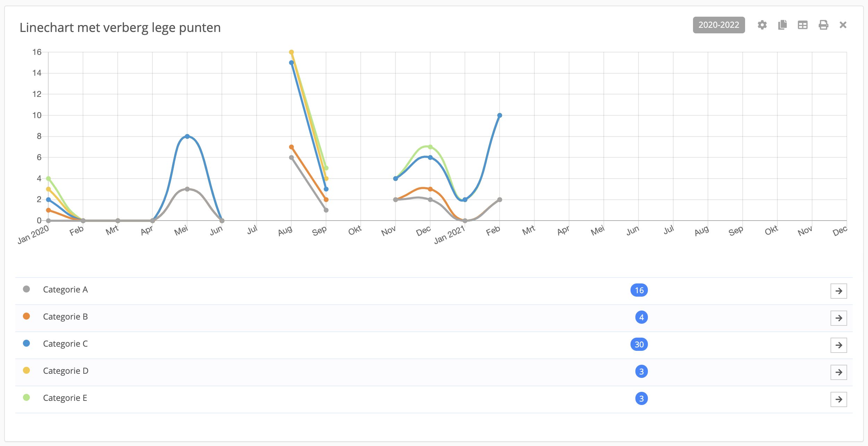Click the Categorie C count badge 30
The height and width of the screenshot is (446, 868).
(639, 345)
